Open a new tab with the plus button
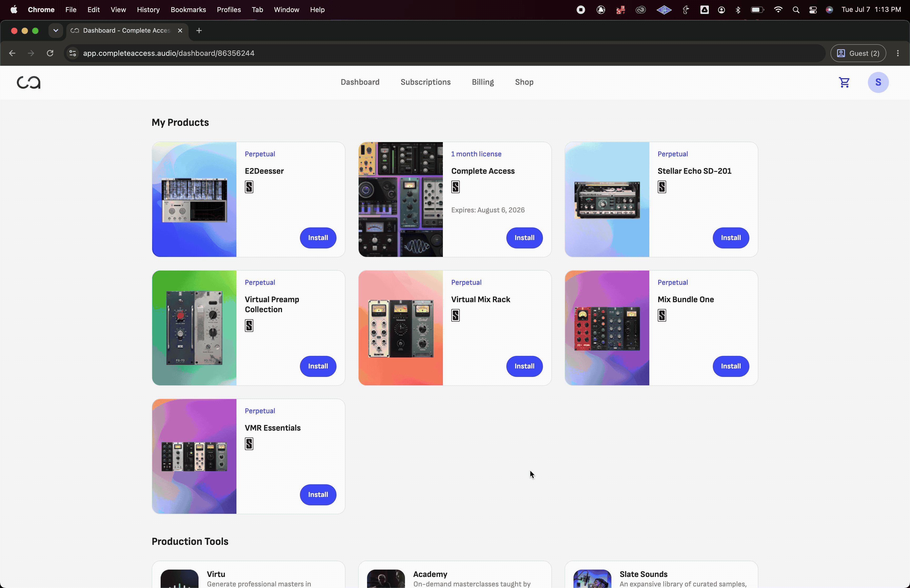 [199, 31]
